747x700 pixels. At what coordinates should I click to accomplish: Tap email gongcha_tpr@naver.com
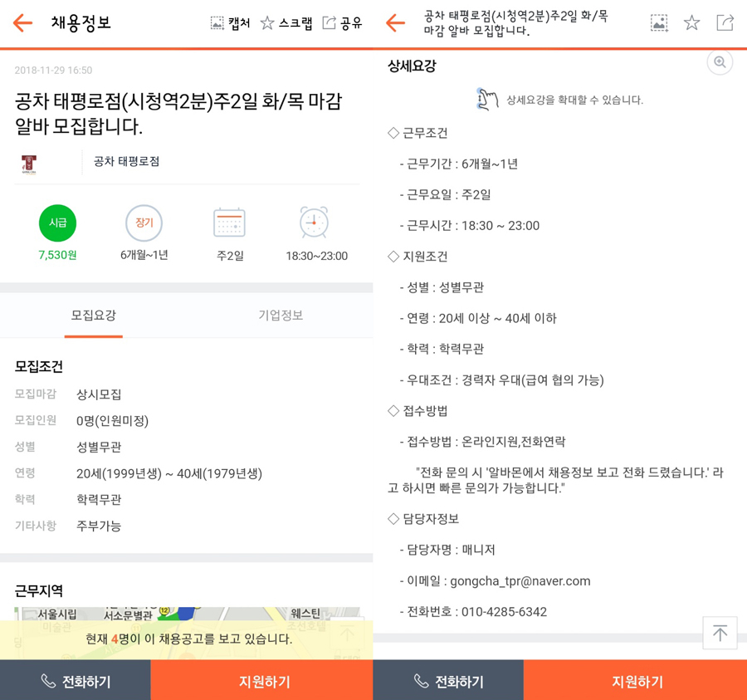click(x=520, y=581)
